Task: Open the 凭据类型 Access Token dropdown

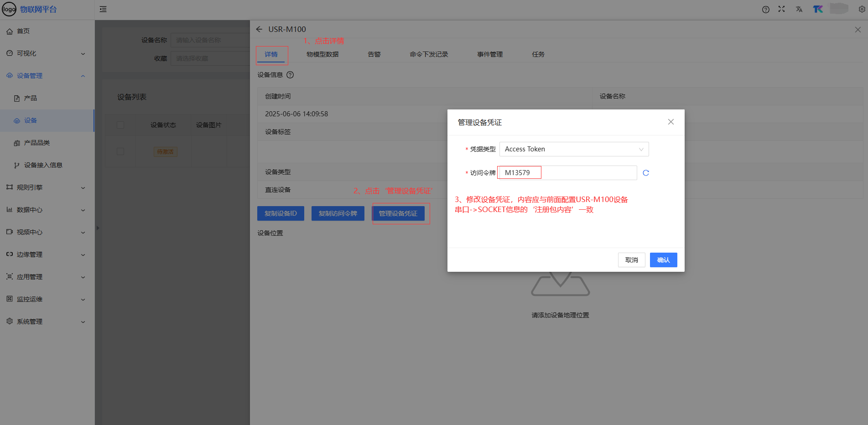Action: pyautogui.click(x=574, y=149)
